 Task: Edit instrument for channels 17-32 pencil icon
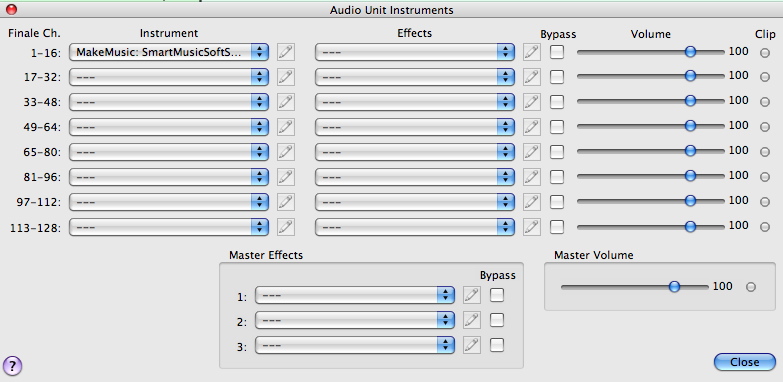coord(286,77)
